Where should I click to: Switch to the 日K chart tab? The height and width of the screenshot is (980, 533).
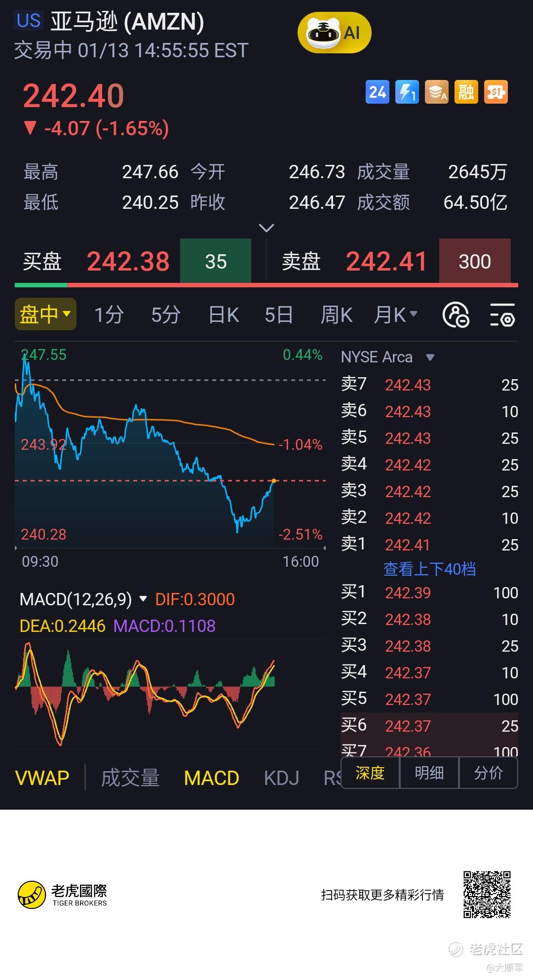(224, 314)
